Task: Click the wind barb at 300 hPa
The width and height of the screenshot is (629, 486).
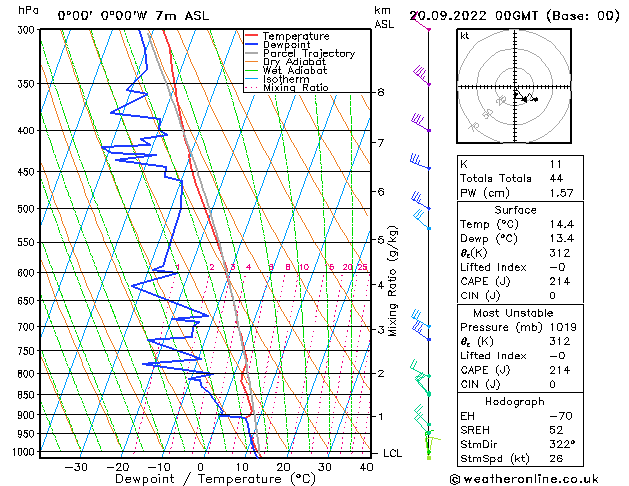Action: click(x=420, y=22)
